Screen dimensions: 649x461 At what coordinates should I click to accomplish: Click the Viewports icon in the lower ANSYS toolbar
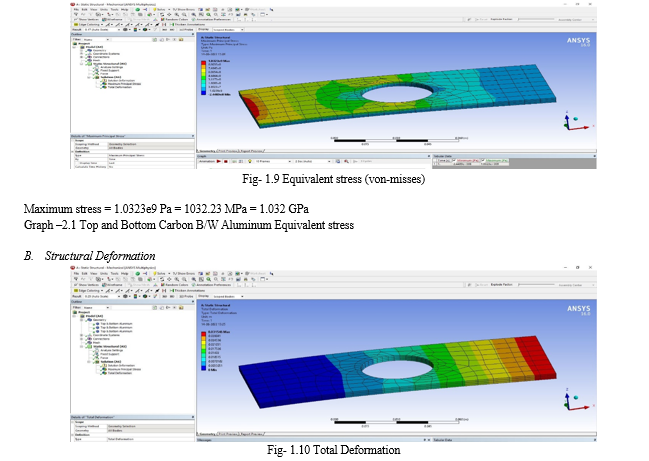pyautogui.click(x=262, y=279)
